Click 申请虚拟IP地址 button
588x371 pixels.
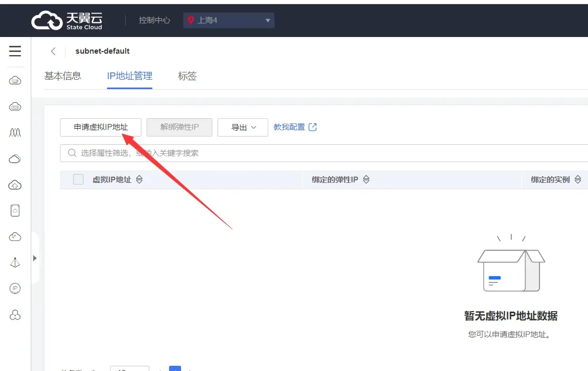tap(101, 127)
